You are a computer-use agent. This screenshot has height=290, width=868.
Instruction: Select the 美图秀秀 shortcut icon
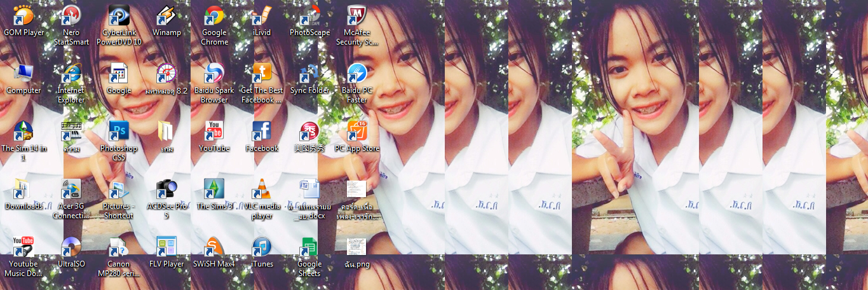309,131
